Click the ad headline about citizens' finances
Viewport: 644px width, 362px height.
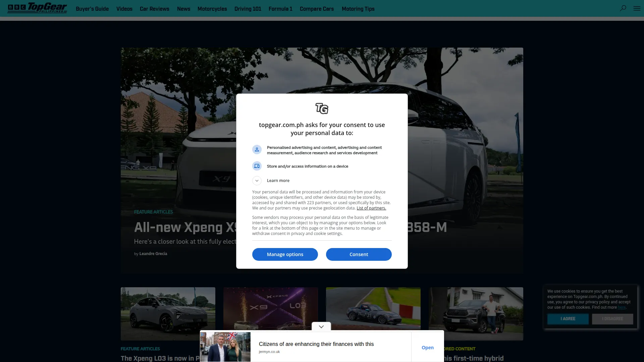tap(316, 344)
